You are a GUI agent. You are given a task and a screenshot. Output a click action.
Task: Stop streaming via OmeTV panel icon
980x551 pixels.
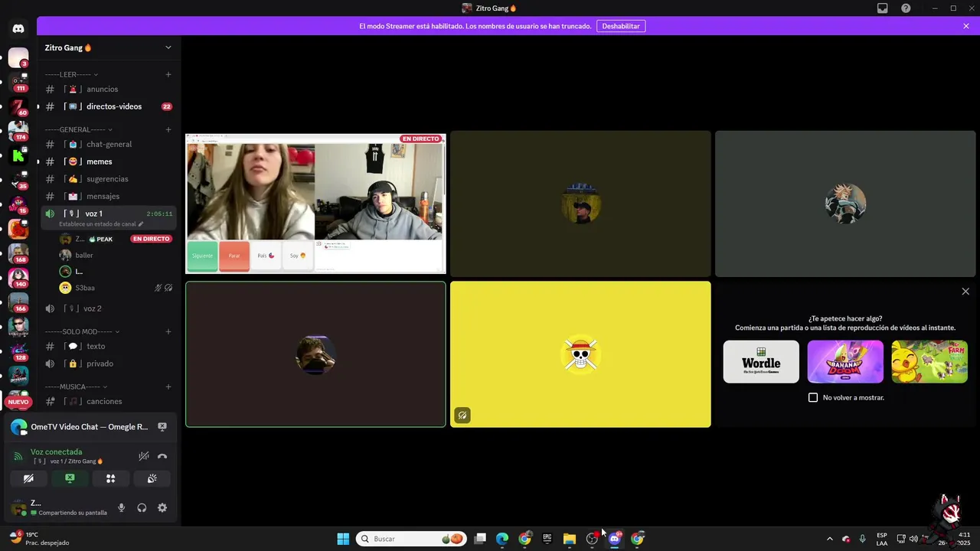point(162,427)
